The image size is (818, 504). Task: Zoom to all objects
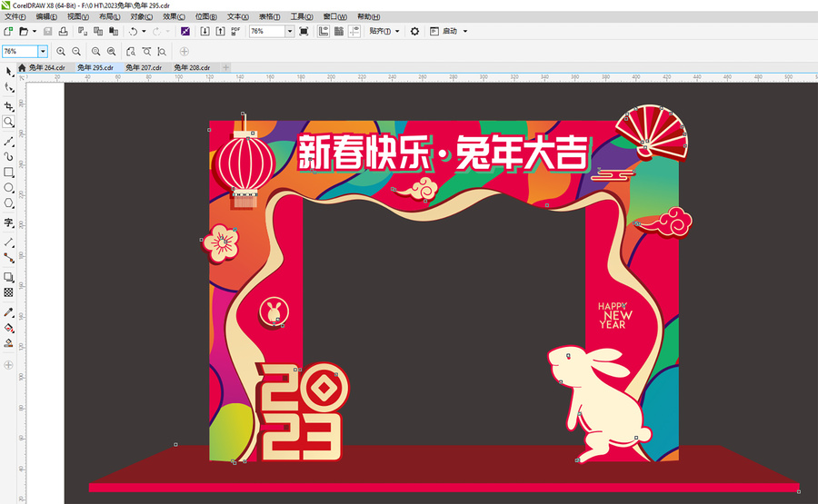(x=111, y=51)
